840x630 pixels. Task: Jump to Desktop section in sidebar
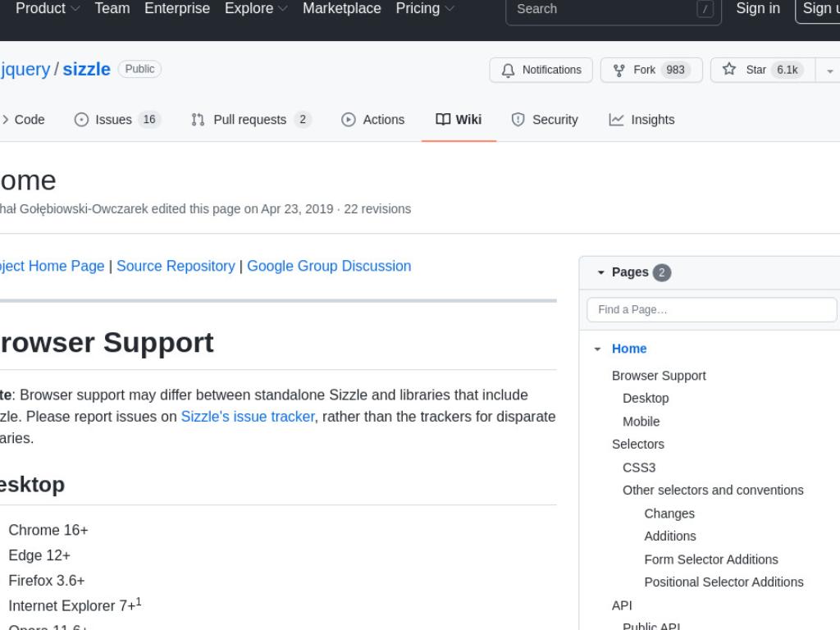click(x=646, y=399)
